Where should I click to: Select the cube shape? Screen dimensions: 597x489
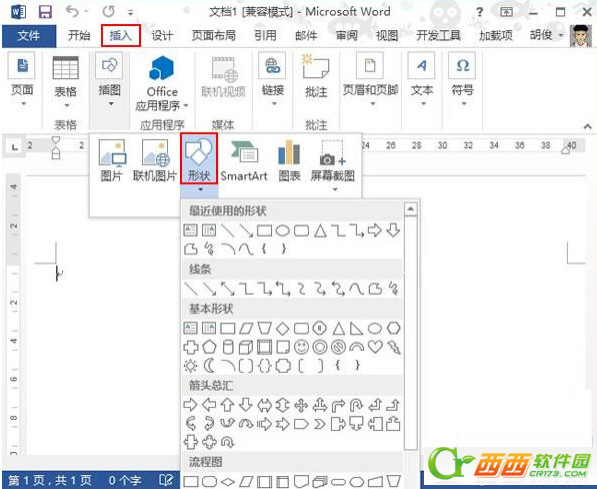tap(246, 347)
